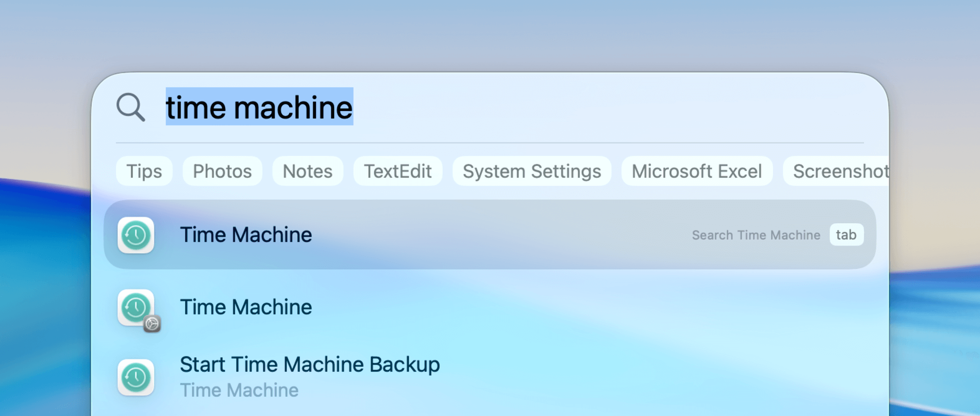980x416 pixels.
Task: Click inside the Spotlight search field
Action: (x=508, y=107)
